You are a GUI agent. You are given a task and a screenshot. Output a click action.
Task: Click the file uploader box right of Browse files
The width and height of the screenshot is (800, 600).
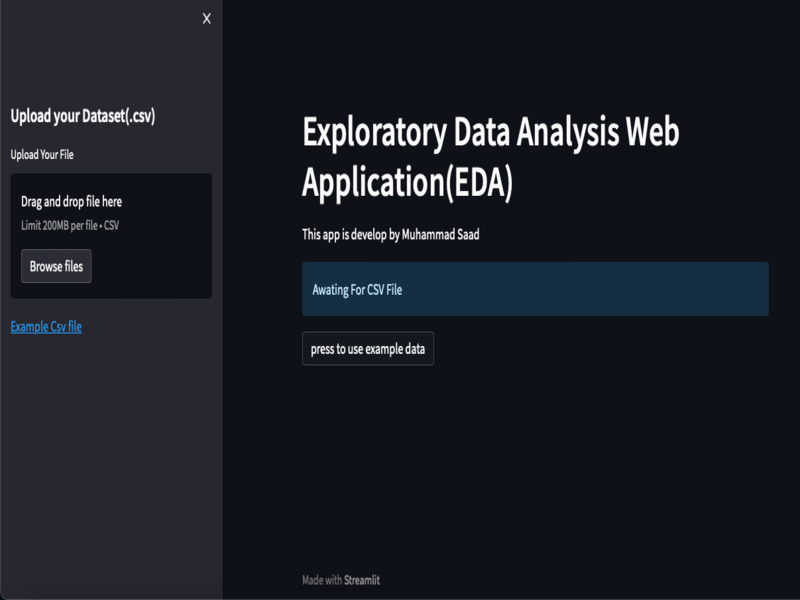click(150, 266)
